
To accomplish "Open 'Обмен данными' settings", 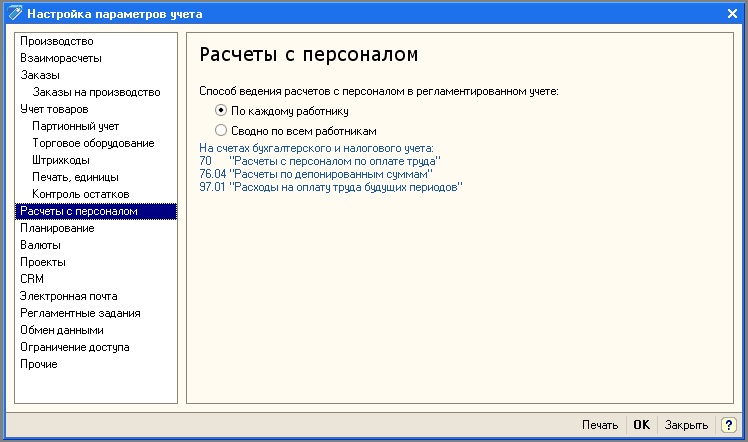I will pos(62,330).
